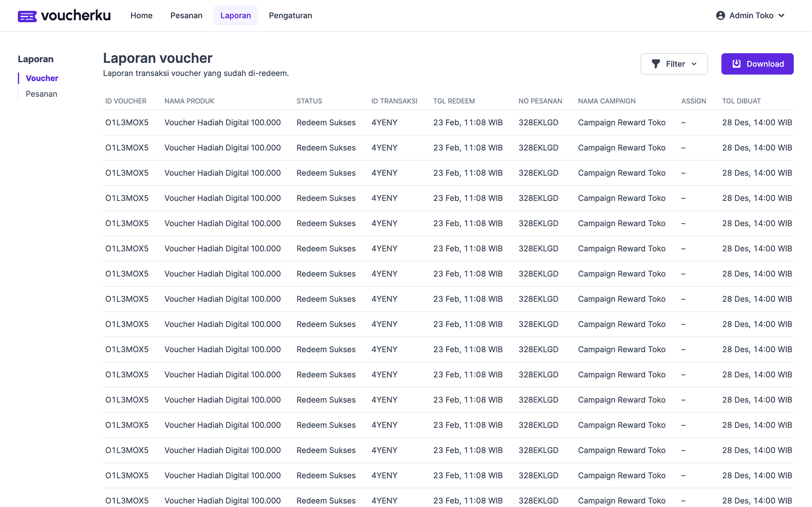This screenshot has width=812, height=507.
Task: Open the Pengaturan navigation item
Action: coord(290,16)
